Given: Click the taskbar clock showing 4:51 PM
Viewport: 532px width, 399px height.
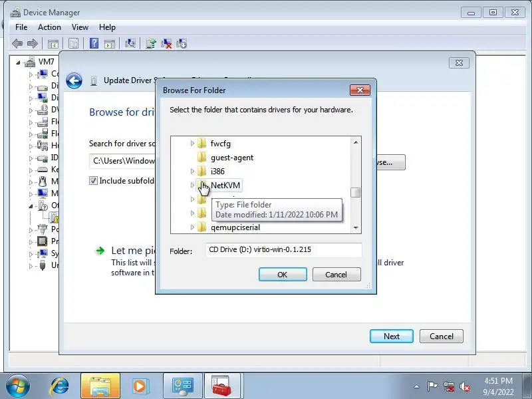Looking at the screenshot, I should pyautogui.click(x=498, y=386).
